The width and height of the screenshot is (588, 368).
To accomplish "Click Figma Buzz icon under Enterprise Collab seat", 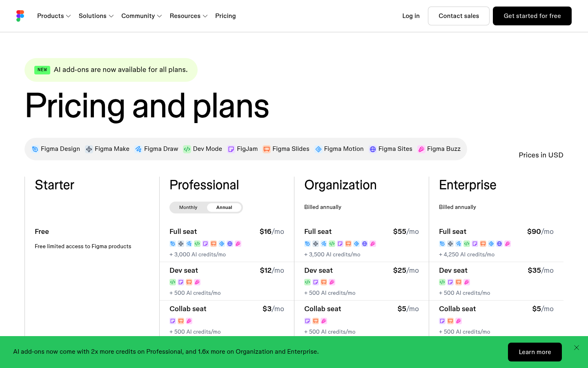I will click(459, 321).
